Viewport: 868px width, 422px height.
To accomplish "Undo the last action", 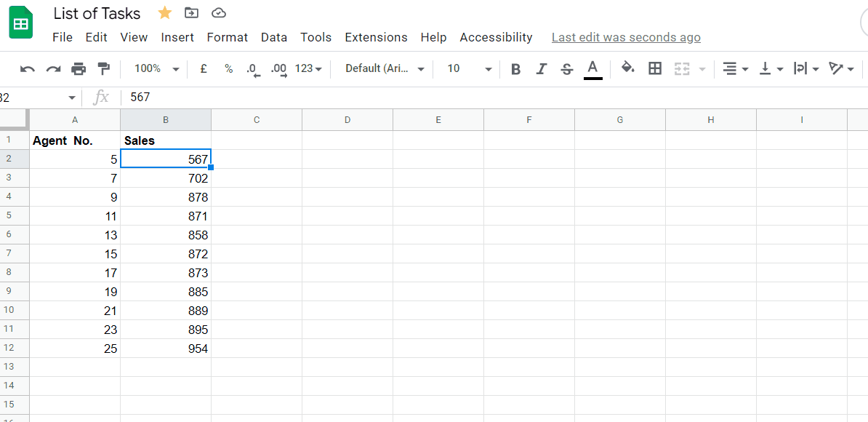I will 28,68.
